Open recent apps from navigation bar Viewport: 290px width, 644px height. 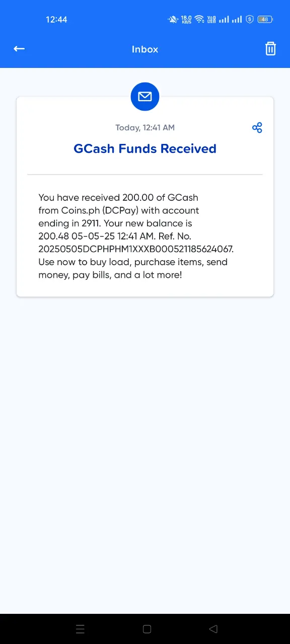pos(80,629)
